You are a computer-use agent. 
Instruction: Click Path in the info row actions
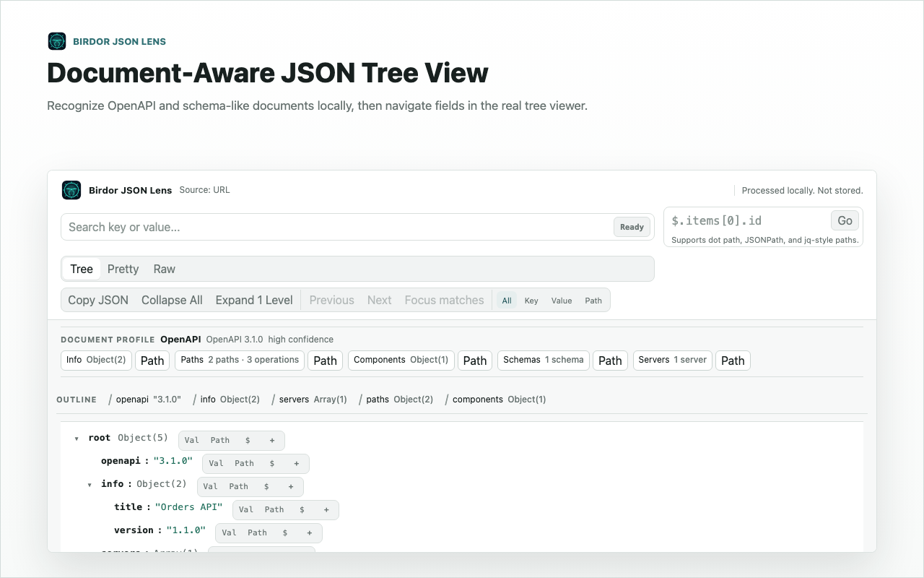click(x=239, y=486)
